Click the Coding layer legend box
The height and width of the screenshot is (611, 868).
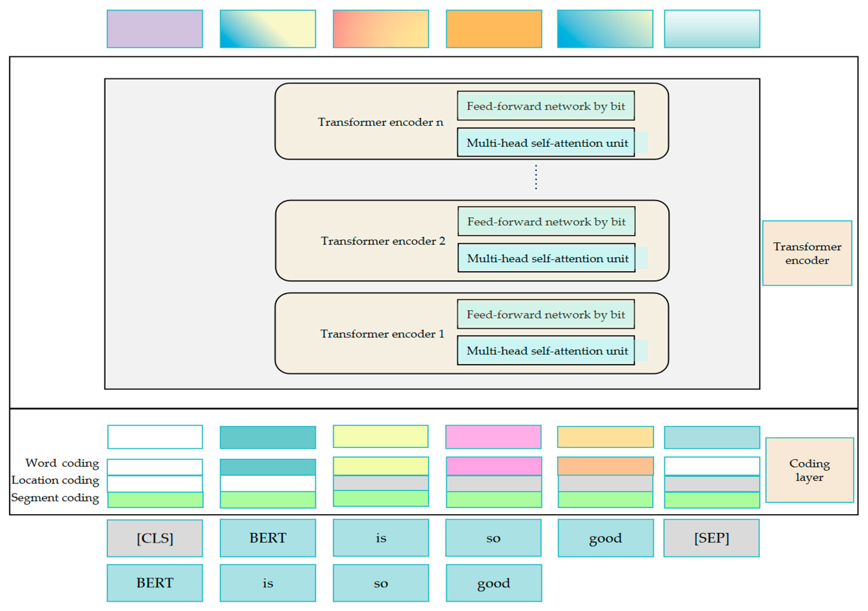[809, 470]
